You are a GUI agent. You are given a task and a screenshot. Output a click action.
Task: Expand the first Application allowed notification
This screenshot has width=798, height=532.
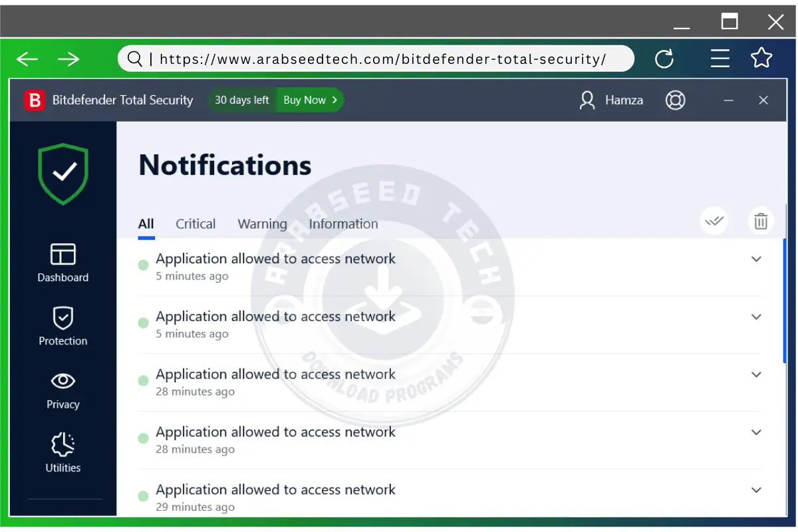click(x=756, y=259)
